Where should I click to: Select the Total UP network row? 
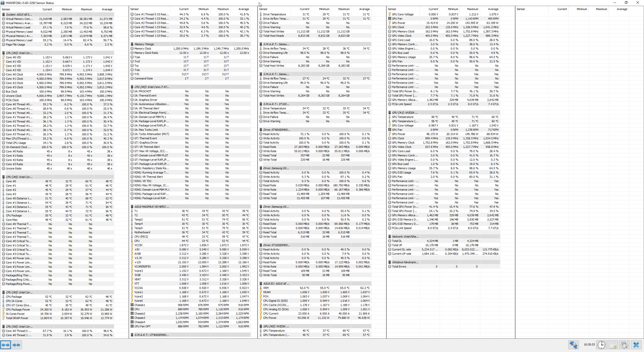click(444, 245)
